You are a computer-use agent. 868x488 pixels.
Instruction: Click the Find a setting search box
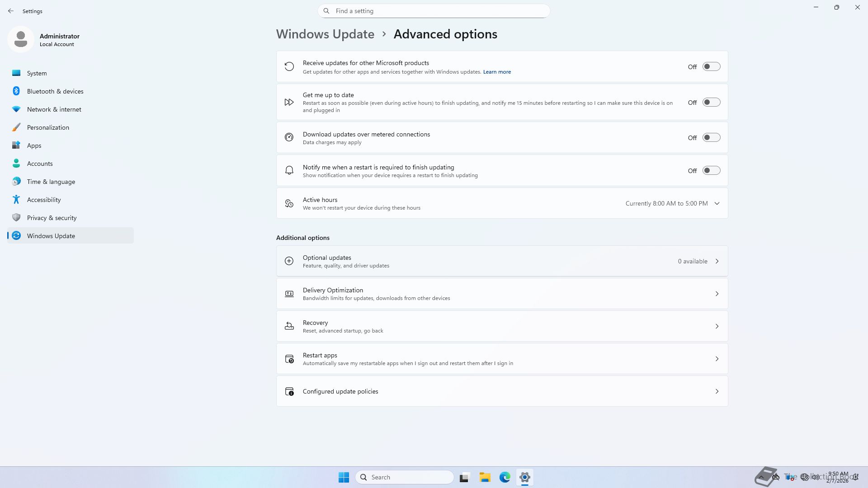434,11
